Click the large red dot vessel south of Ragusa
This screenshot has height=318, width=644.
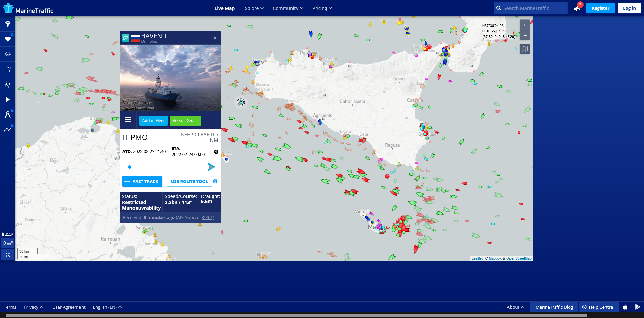tap(387, 176)
